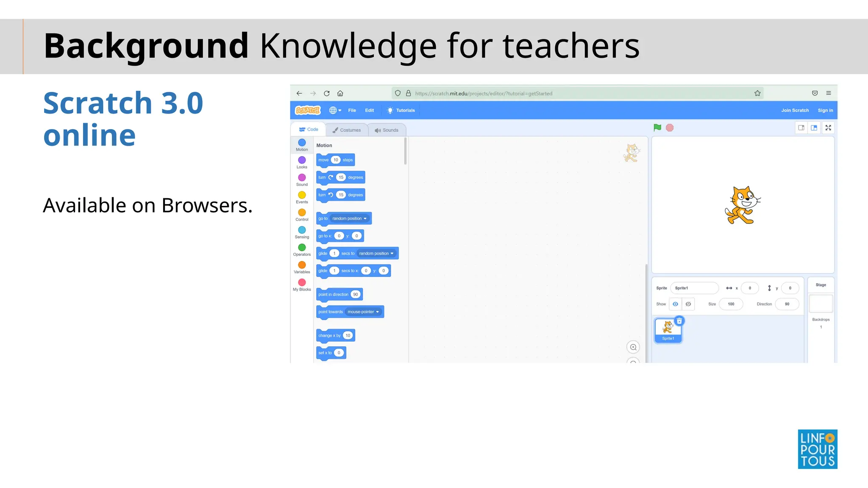Bookmark page with star icon

[x=757, y=93]
